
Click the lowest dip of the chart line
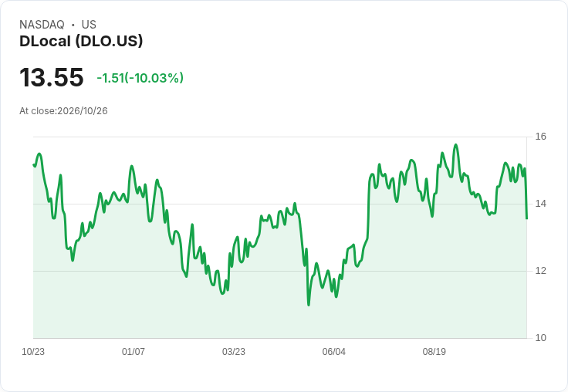[309, 305]
